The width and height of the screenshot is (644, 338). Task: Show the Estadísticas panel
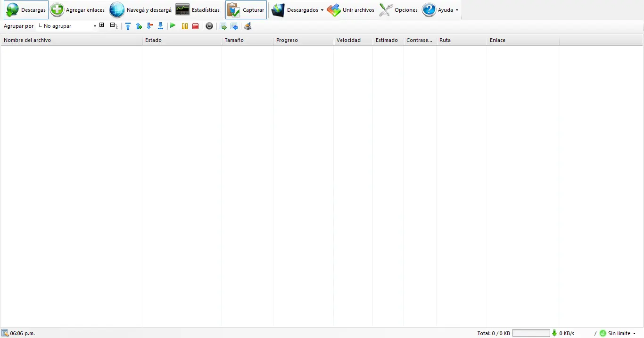tap(198, 10)
